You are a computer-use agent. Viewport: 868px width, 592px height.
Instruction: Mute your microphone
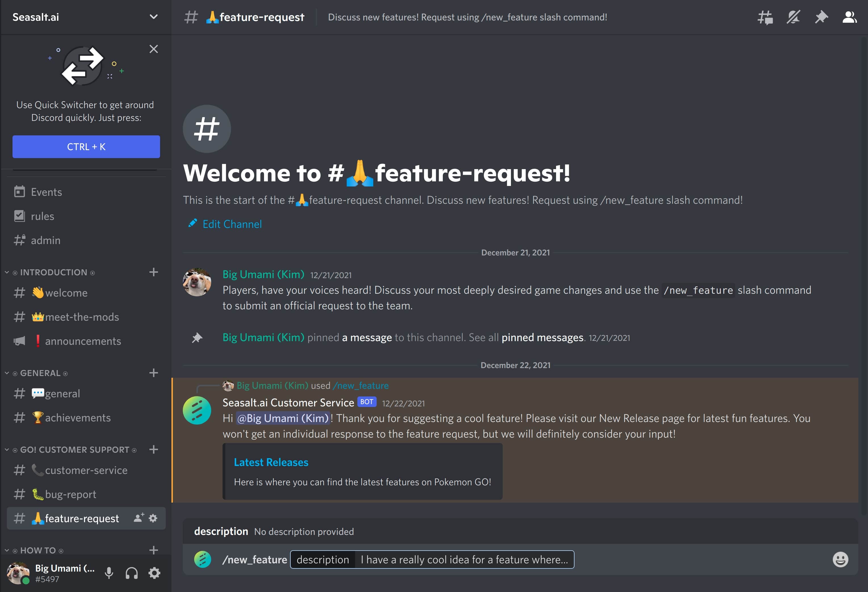[109, 573]
